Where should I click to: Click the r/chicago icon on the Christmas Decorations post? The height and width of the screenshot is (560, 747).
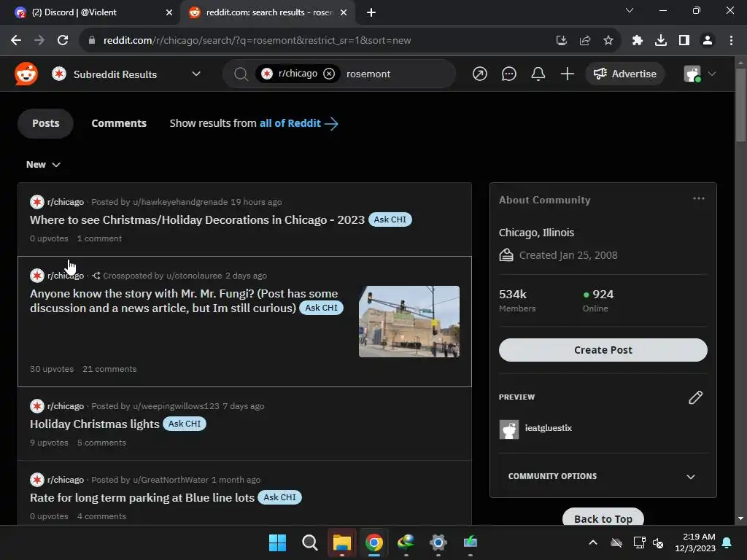(37, 202)
